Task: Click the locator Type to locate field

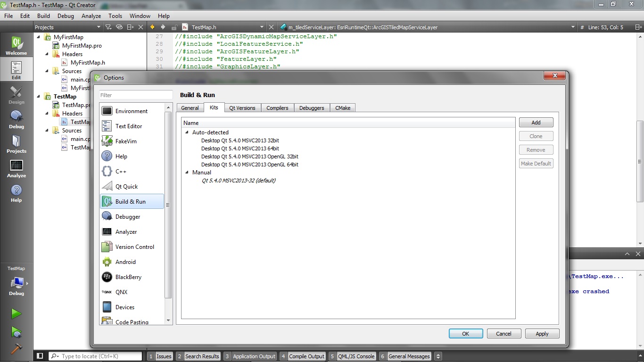Action: [95, 356]
